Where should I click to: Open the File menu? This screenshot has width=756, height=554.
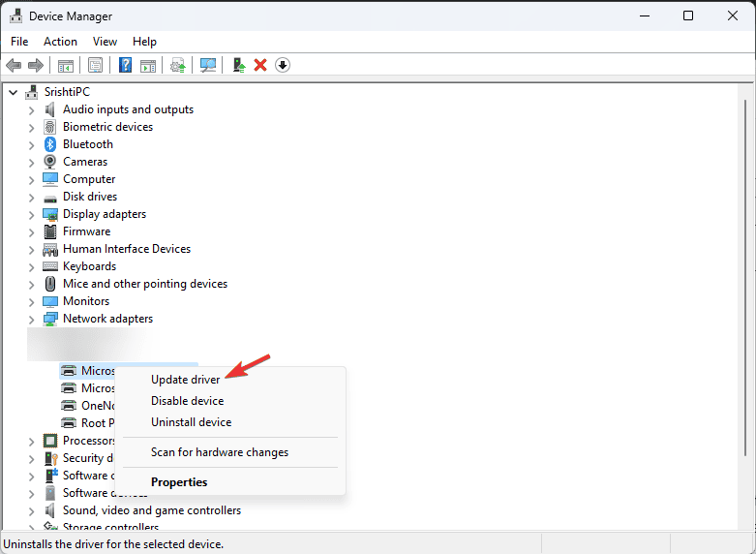click(19, 42)
